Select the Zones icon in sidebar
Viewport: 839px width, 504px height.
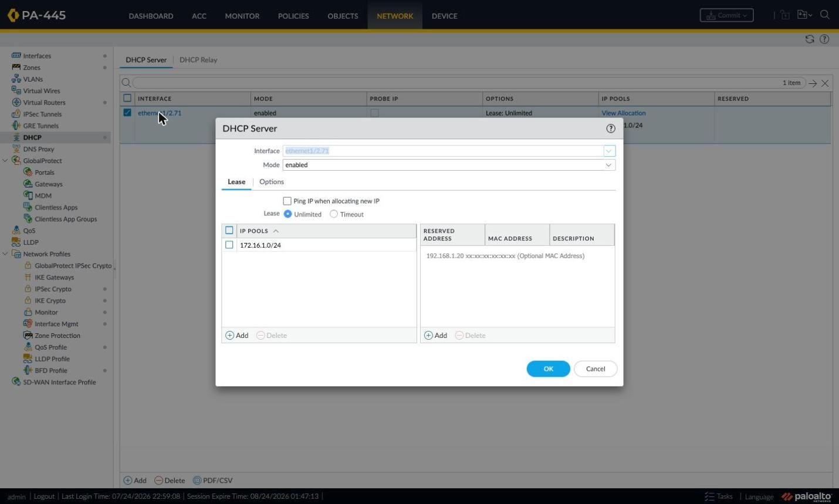coord(16,67)
